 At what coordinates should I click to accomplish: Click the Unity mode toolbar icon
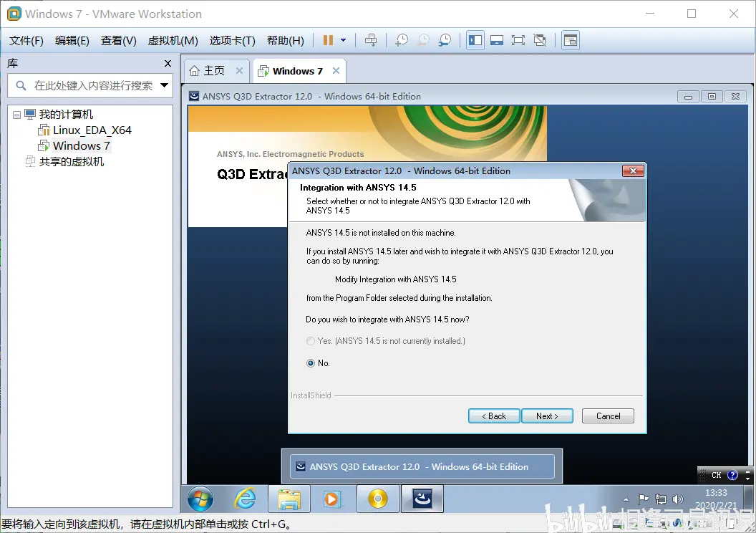point(540,40)
